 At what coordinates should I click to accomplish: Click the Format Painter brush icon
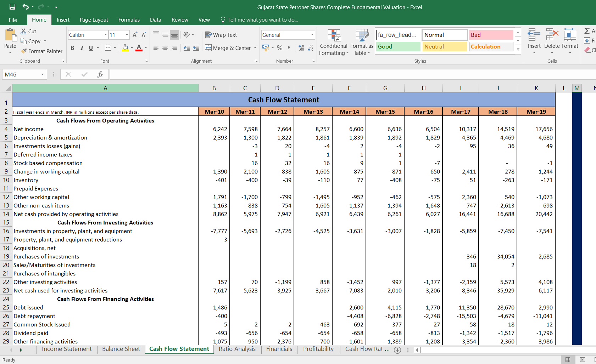(x=24, y=51)
